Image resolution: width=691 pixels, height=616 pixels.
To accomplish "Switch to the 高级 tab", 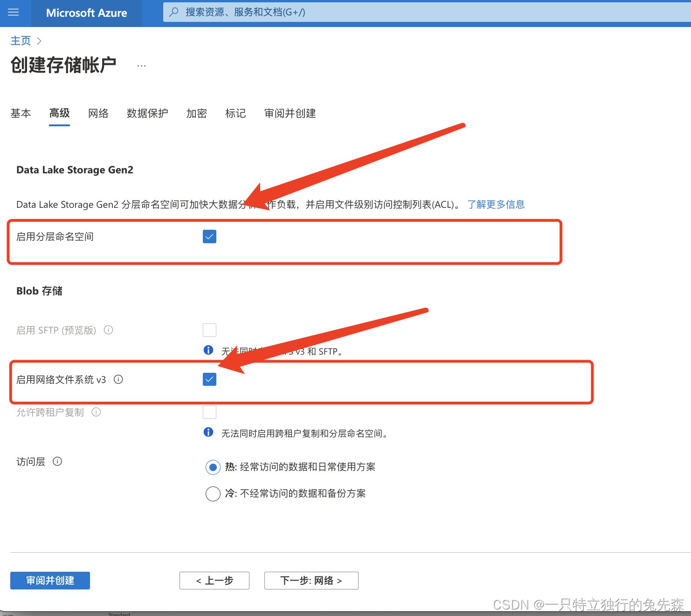I will coord(60,113).
